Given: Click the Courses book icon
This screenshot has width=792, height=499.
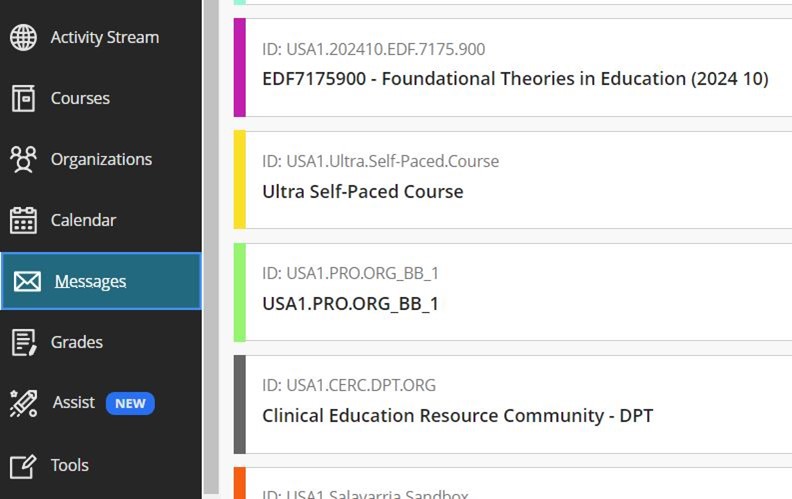Looking at the screenshot, I should [x=23, y=98].
